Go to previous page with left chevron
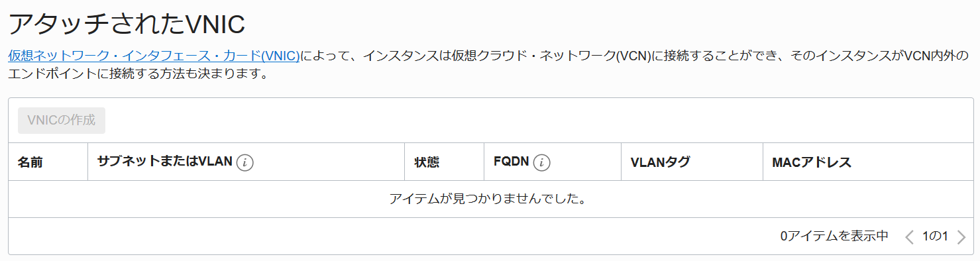 tap(909, 236)
